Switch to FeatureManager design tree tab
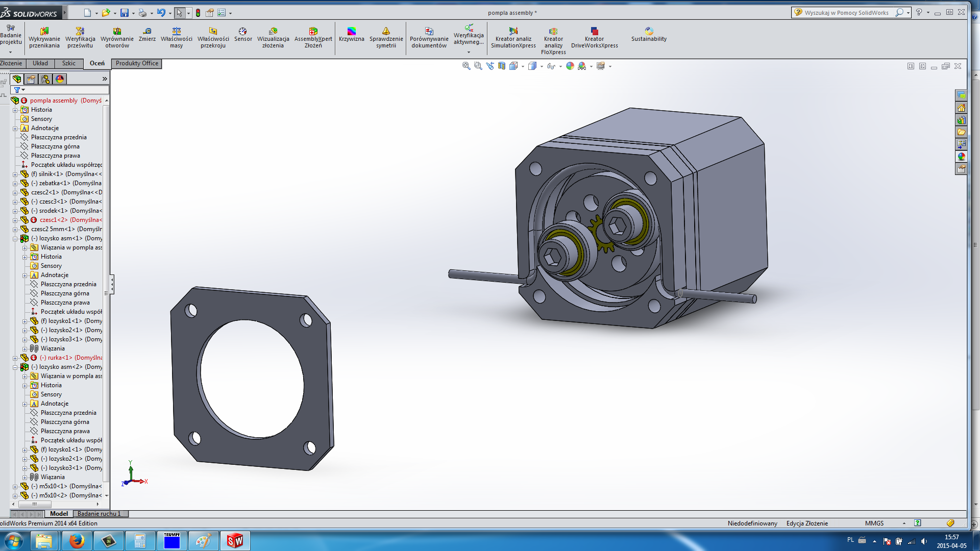Image resolution: width=980 pixels, height=551 pixels. [x=17, y=79]
